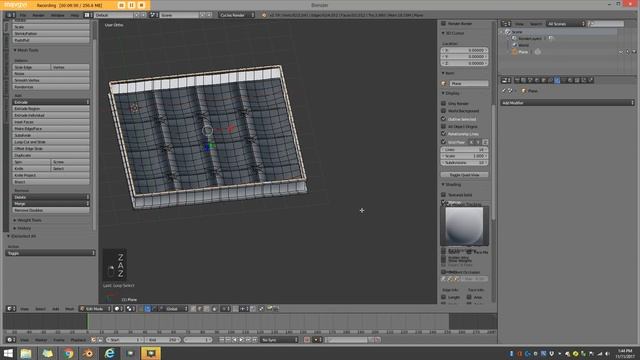
Task: Open the Global transform orientation dropdown
Action: click(x=176, y=309)
